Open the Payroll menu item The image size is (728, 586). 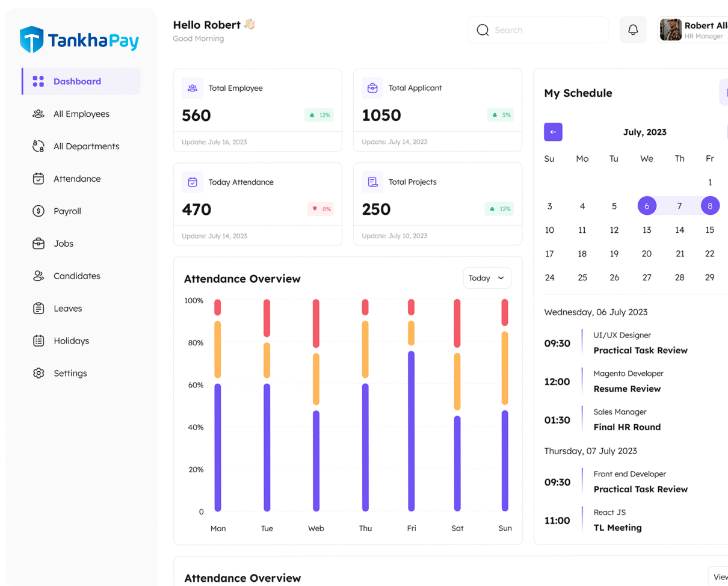[x=67, y=211]
